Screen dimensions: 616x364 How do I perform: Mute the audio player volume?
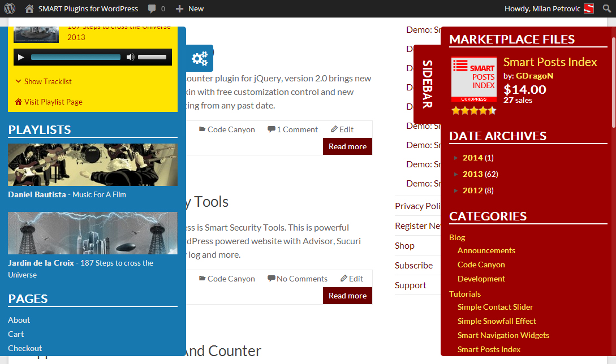[x=131, y=57]
